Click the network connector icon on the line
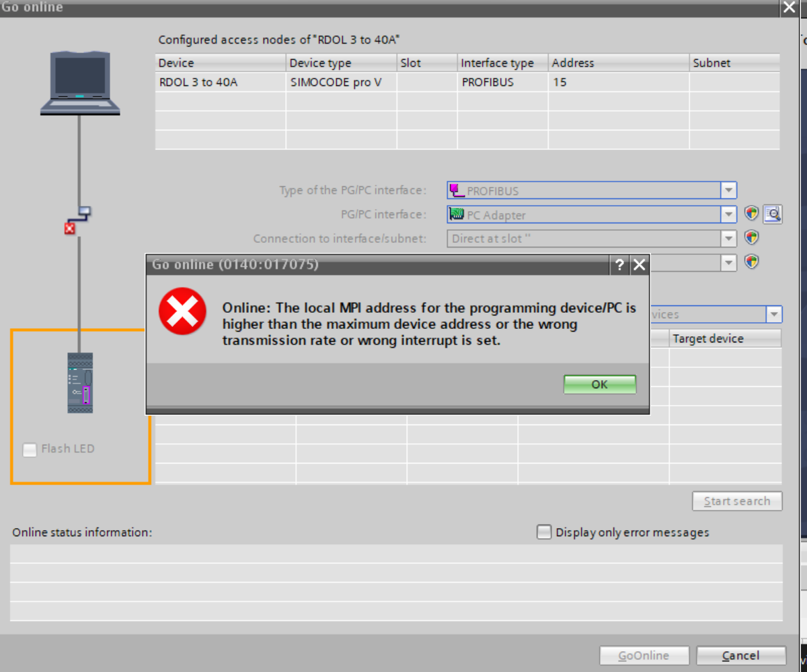 click(x=83, y=213)
